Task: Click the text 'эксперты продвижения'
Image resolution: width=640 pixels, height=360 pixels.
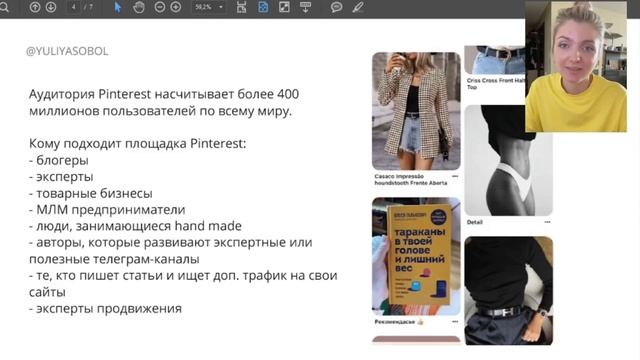Action: click(x=109, y=309)
